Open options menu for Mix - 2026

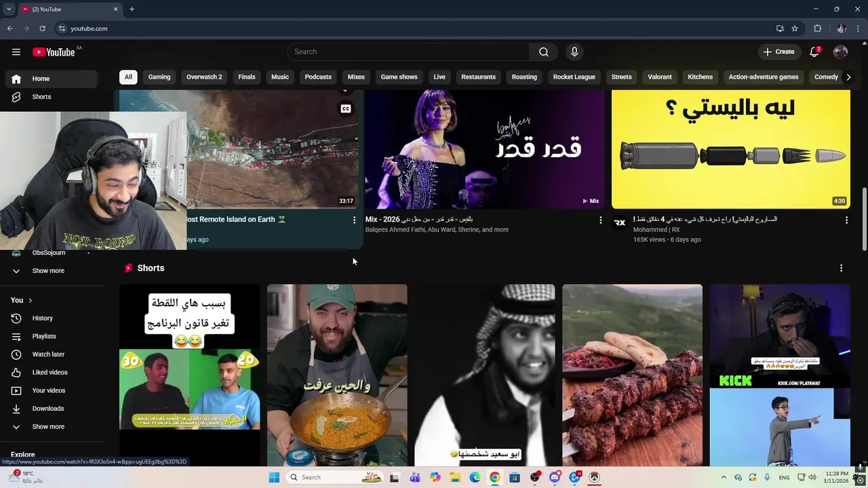(x=600, y=220)
